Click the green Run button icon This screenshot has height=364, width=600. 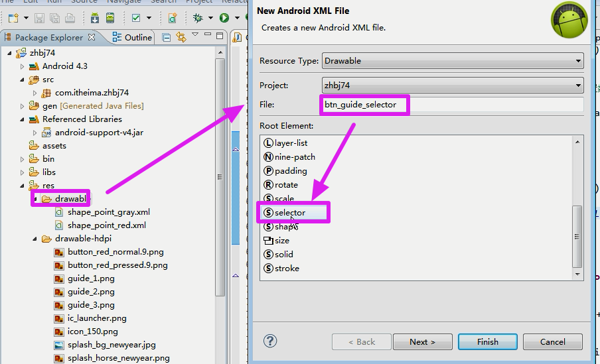224,18
